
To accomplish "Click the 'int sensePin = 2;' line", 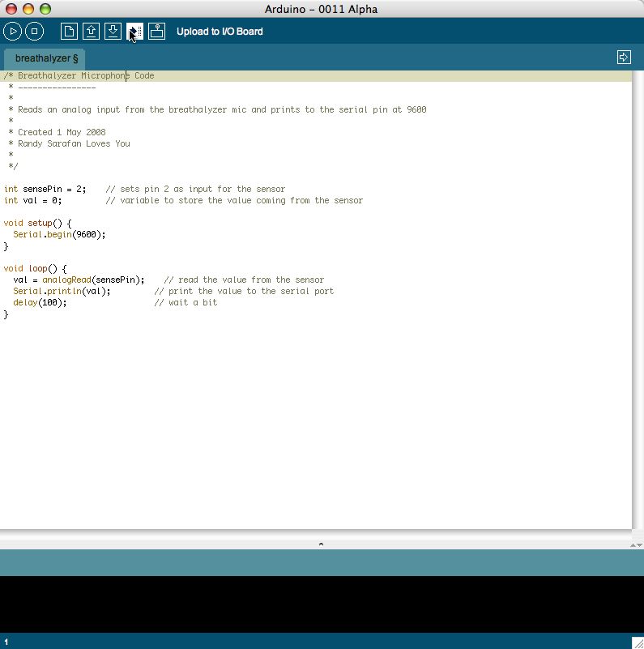I will 45,189.
